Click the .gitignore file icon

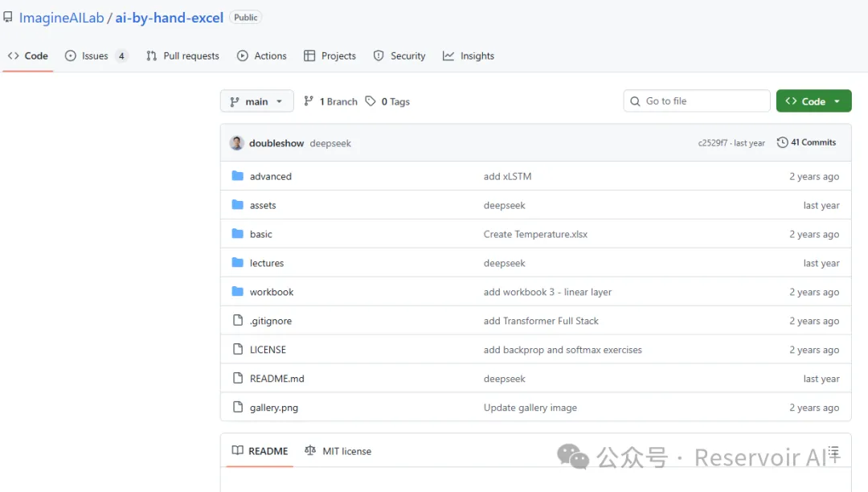[x=238, y=320]
